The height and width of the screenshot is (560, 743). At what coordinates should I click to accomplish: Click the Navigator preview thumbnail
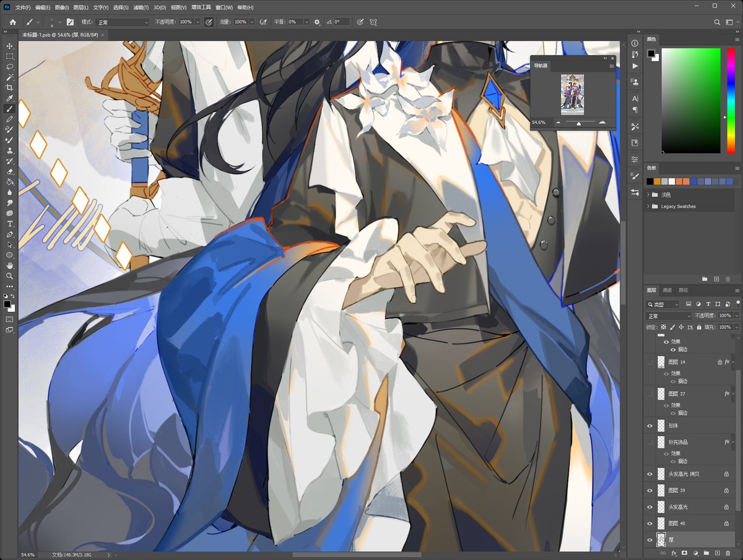[572, 95]
